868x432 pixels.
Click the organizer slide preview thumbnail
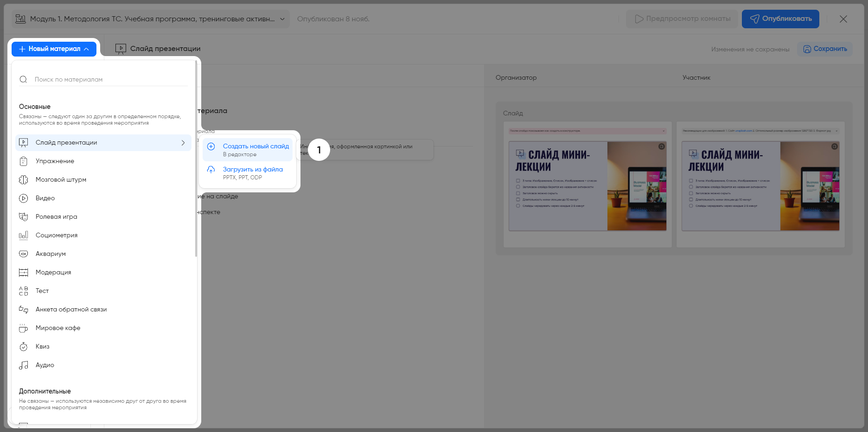pos(587,184)
